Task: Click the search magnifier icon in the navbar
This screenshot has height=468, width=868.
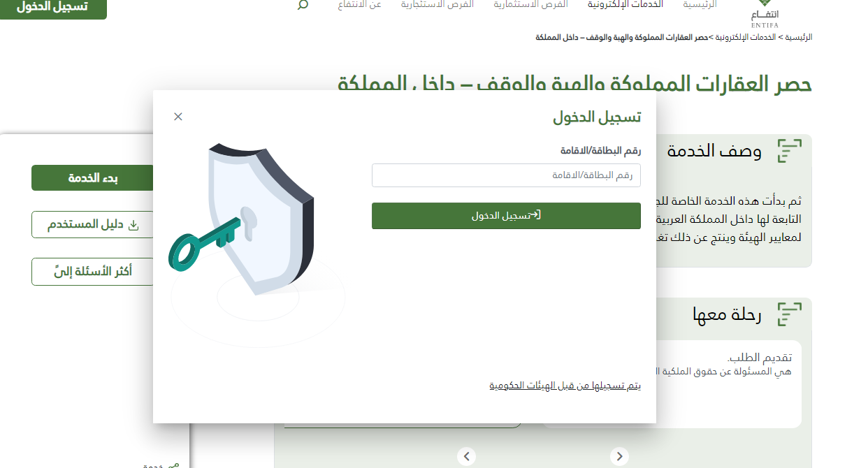Action: [303, 5]
